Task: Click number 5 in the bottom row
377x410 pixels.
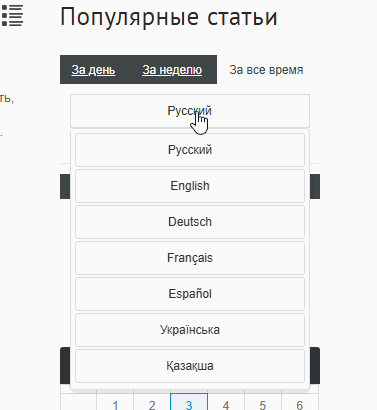Action: click(263, 403)
